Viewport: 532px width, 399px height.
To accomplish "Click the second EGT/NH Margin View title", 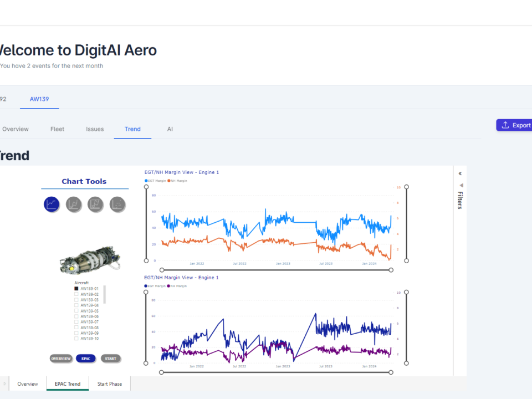I will tap(181, 278).
